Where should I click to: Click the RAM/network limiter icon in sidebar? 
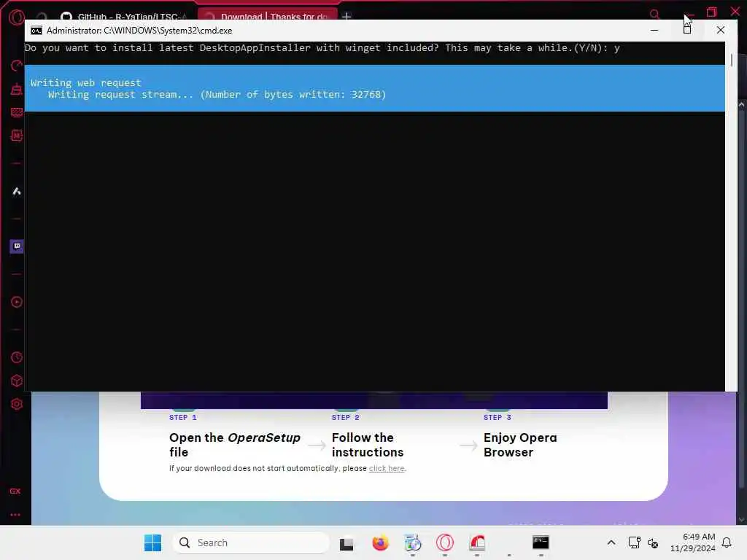tap(17, 112)
